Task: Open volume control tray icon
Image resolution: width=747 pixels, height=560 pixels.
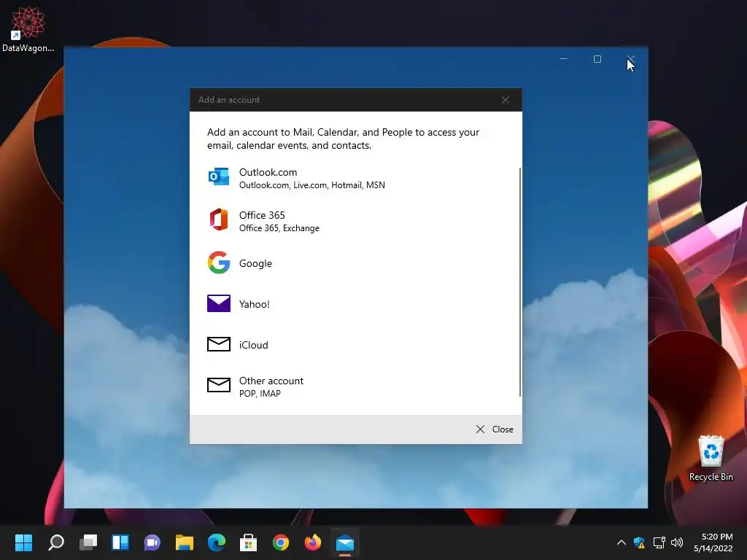Action: pyautogui.click(x=677, y=542)
